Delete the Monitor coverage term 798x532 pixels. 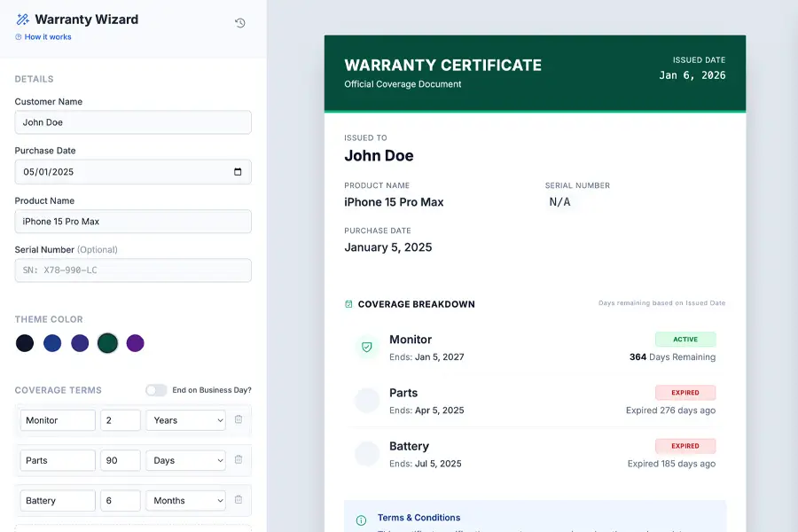(238, 419)
